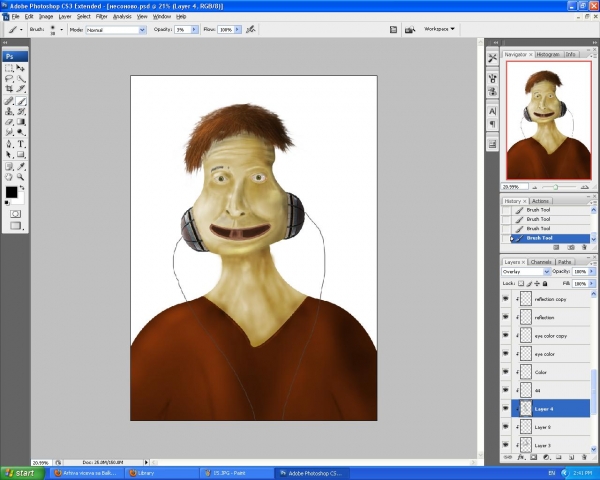This screenshot has height=480, width=600.
Task: Toggle Quick Mask mode
Action: pos(15,214)
